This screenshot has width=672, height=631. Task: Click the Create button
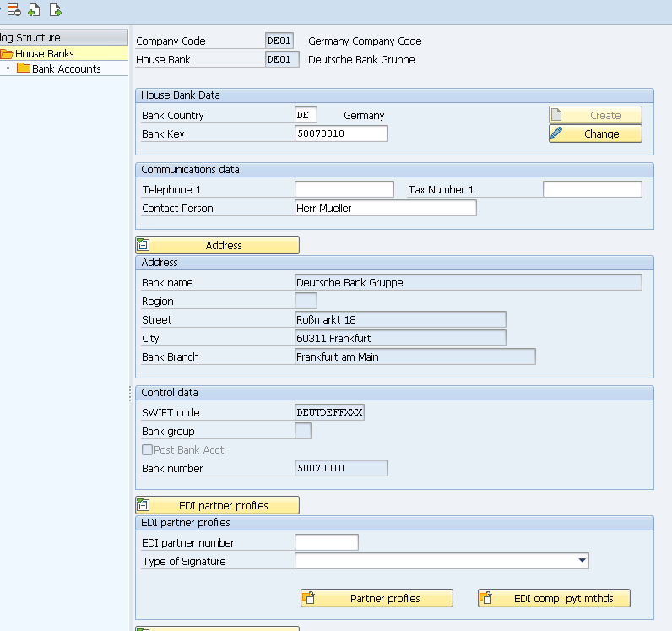(x=595, y=115)
